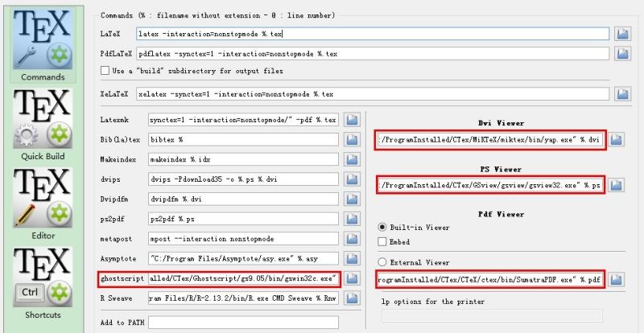Edit the LaTeX command field
644x333 pixels.
click(x=373, y=34)
